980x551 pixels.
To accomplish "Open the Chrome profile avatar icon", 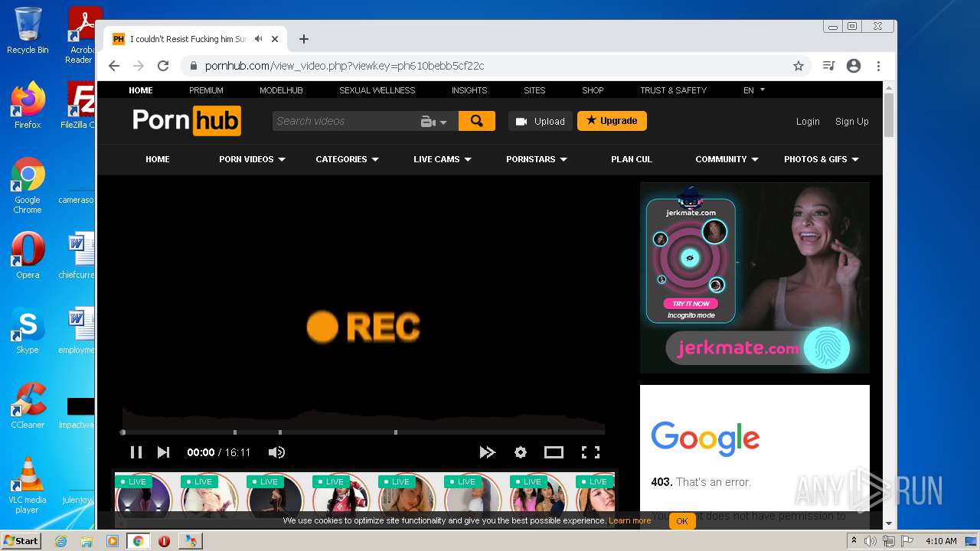I will tap(854, 66).
